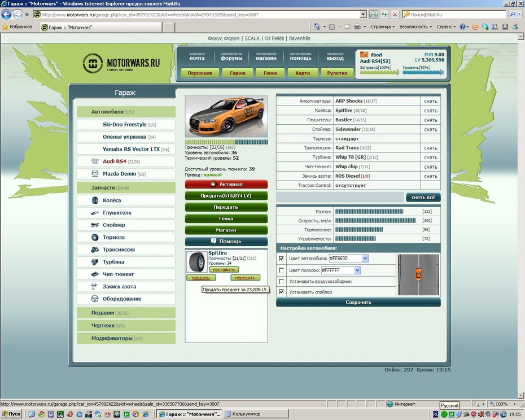Click the Skype icon in the browser toolbar
Viewport: 525px width, 420px height.
coord(485,27)
